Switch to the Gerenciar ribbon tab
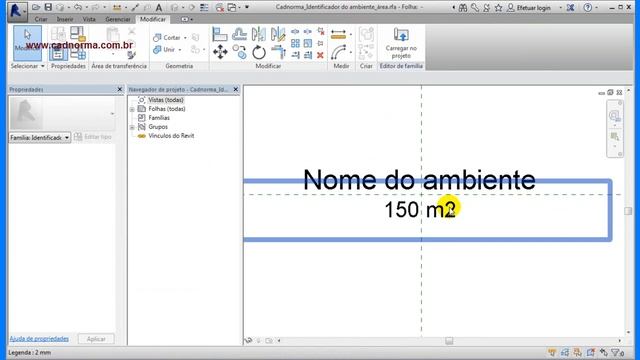 coord(118,19)
